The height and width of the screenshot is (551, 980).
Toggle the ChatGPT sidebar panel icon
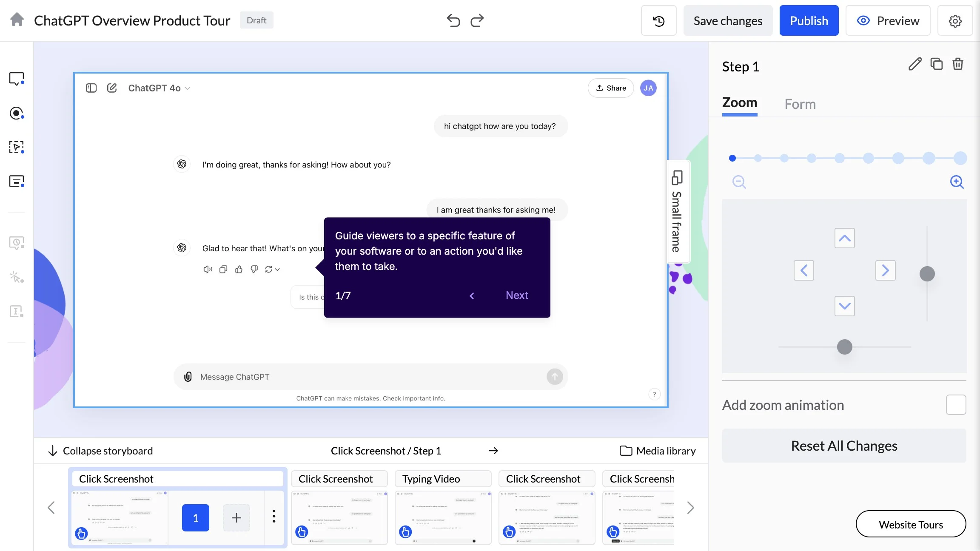91,88
